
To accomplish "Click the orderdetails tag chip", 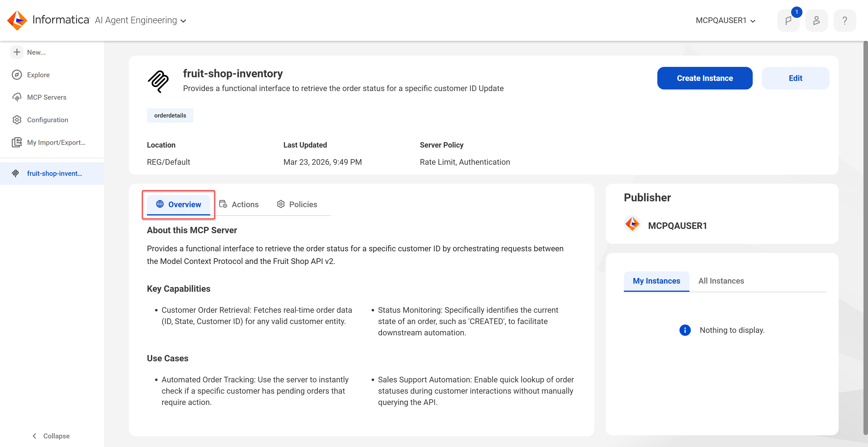I will (x=170, y=115).
